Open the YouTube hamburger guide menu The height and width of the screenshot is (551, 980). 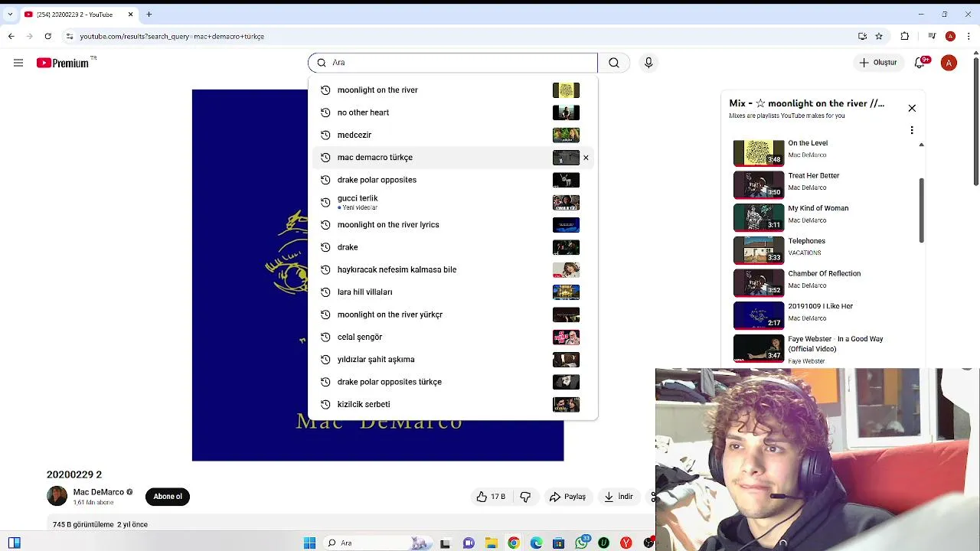(18, 63)
